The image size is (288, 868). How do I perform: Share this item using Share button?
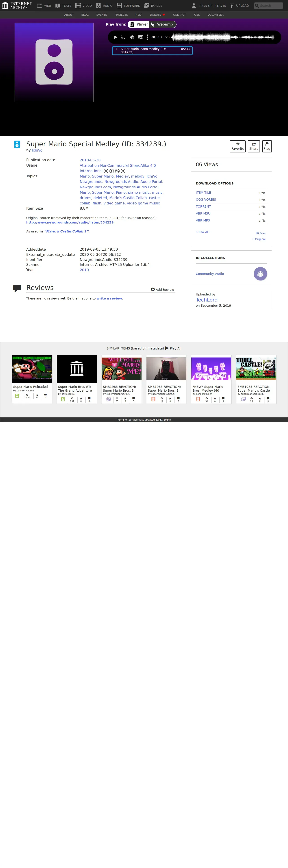point(254,146)
